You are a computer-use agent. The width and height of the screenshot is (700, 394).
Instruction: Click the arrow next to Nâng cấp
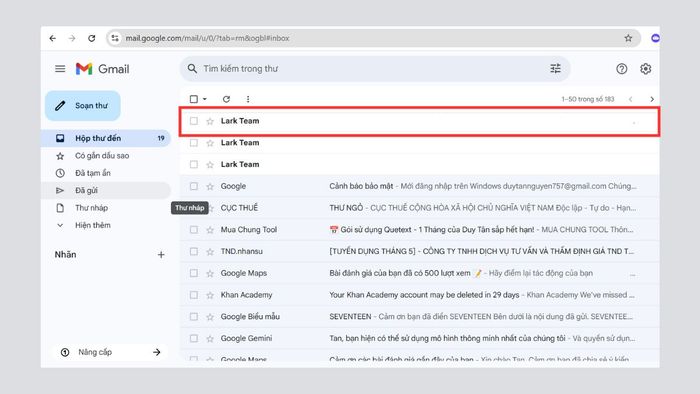[157, 352]
